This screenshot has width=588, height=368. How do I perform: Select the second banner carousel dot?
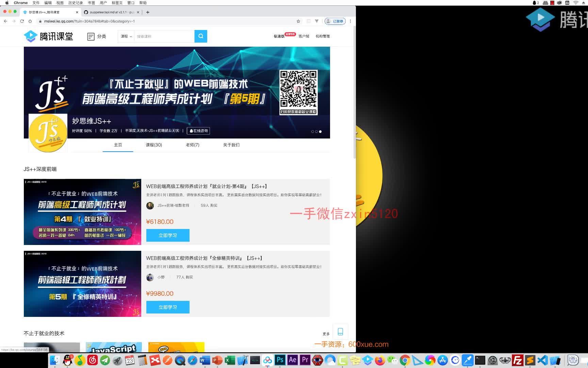click(x=316, y=132)
